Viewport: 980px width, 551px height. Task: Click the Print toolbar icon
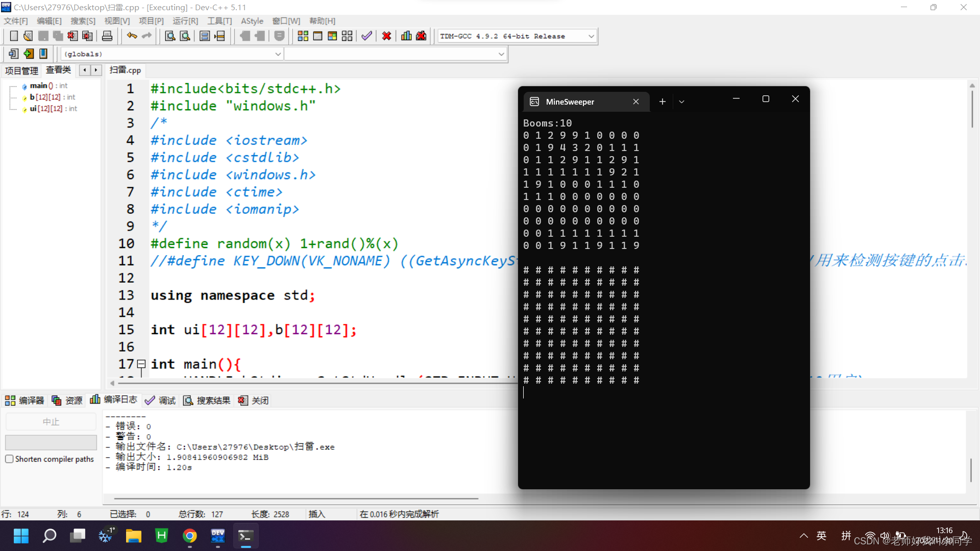tap(107, 36)
